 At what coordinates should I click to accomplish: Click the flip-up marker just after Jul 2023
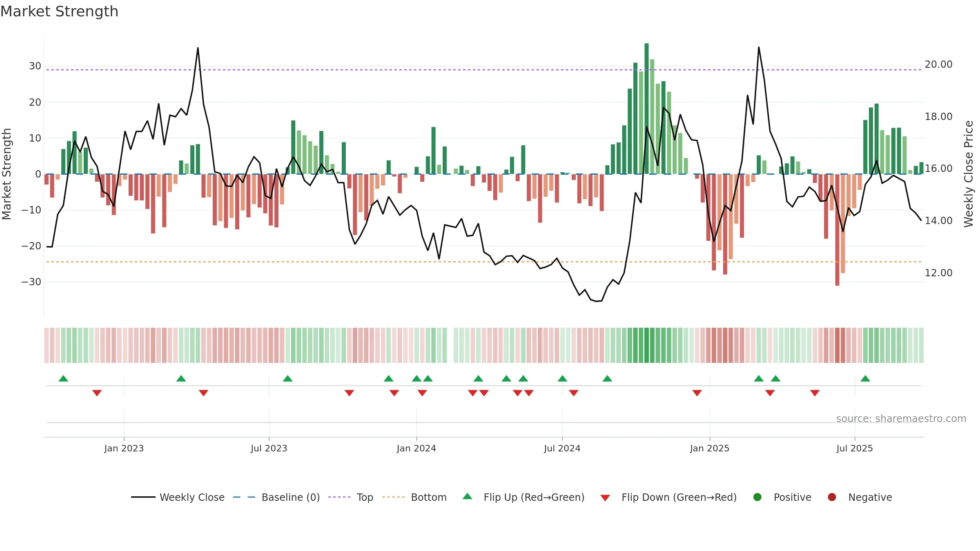[x=287, y=378]
